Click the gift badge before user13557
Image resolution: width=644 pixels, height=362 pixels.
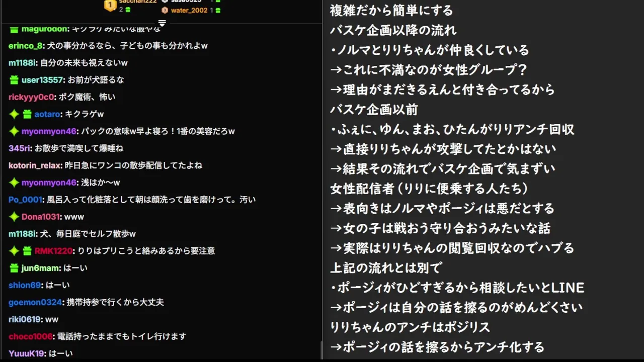point(14,80)
